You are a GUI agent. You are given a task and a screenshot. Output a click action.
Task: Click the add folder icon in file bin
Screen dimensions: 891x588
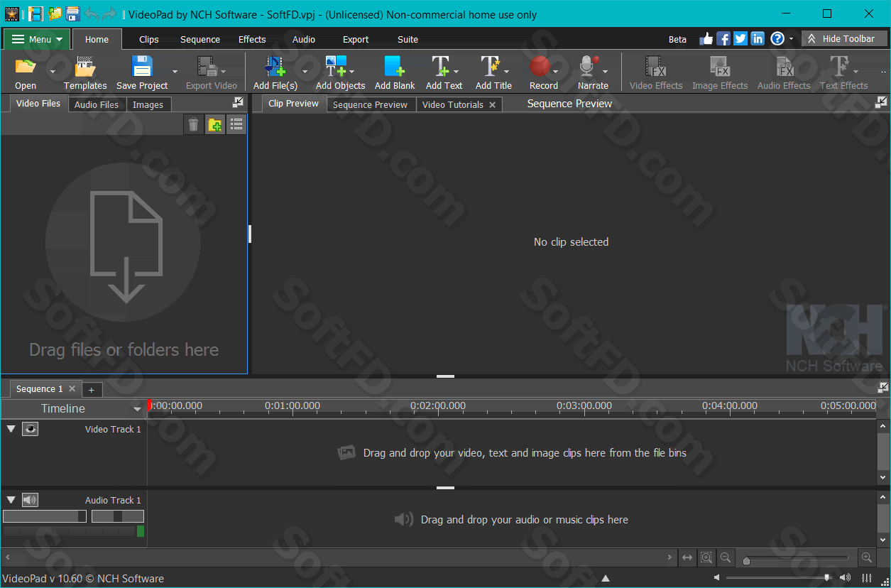(214, 125)
